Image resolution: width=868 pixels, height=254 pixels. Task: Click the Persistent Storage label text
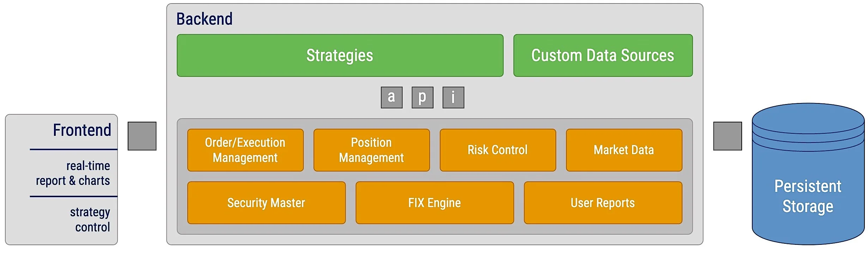[x=808, y=196]
